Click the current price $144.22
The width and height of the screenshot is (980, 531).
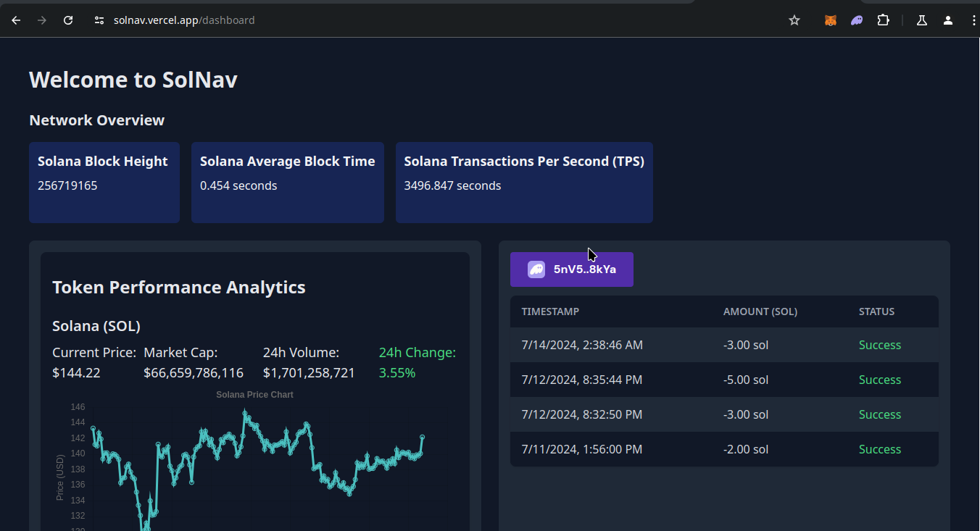coord(76,373)
